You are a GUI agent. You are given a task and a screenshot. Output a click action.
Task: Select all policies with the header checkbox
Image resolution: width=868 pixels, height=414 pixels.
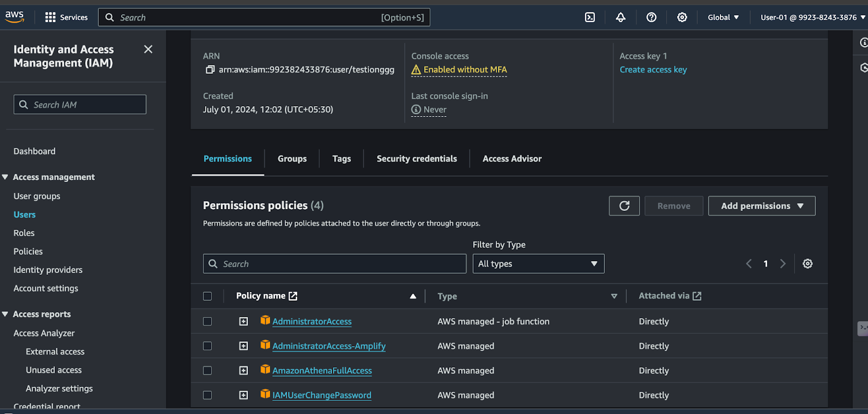coord(207,296)
